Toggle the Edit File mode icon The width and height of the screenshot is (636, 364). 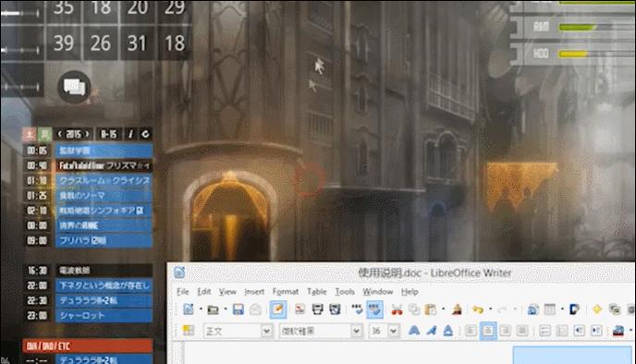pos(278,309)
